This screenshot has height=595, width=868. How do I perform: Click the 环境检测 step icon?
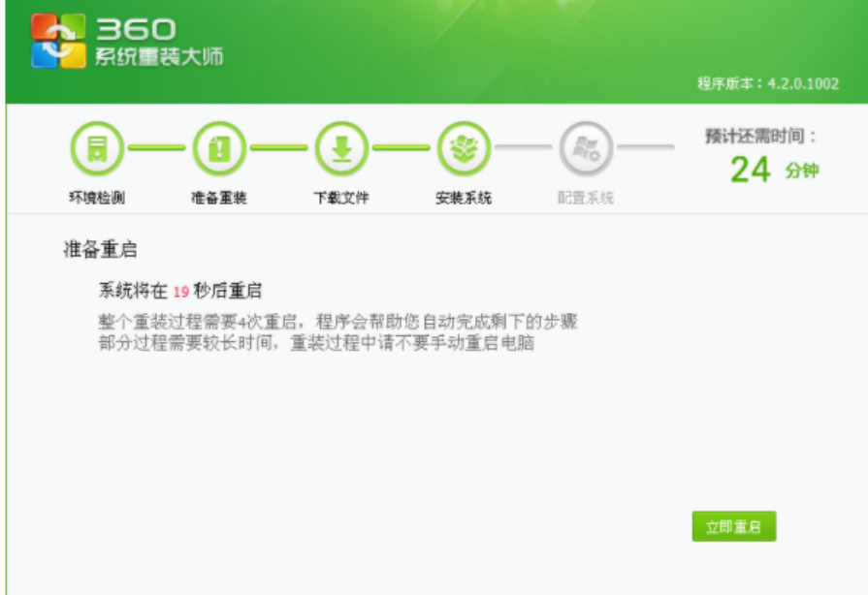click(97, 148)
